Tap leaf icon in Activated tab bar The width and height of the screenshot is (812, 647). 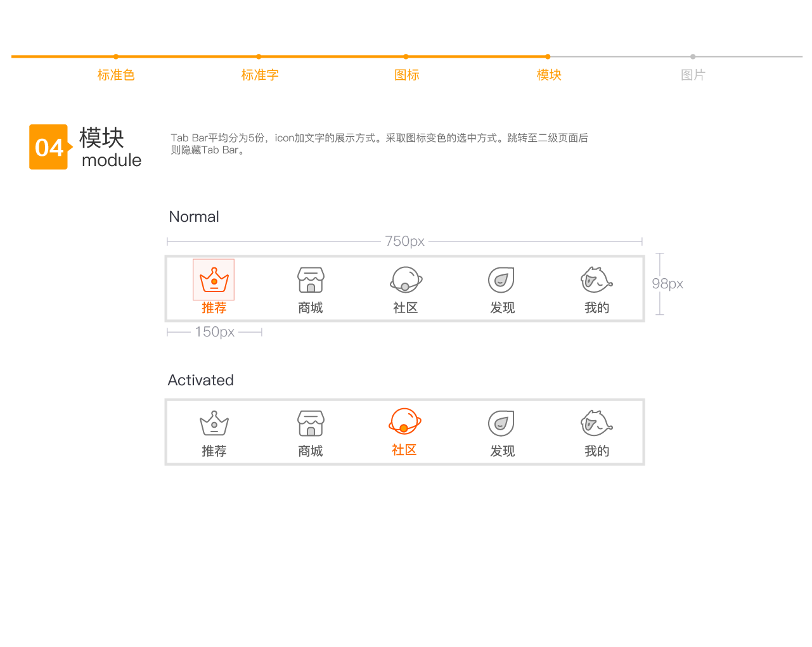tap(501, 423)
